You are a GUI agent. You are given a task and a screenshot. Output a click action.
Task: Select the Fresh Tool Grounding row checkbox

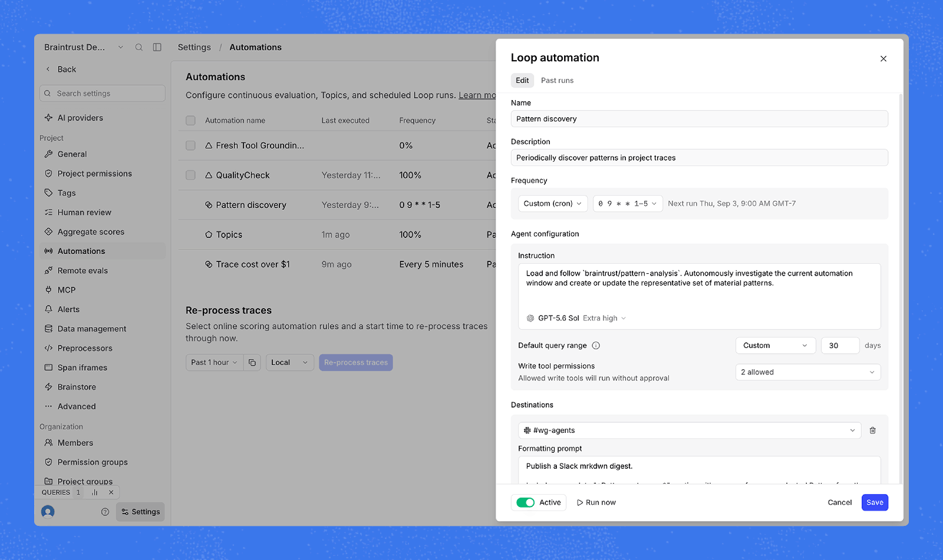tap(190, 145)
